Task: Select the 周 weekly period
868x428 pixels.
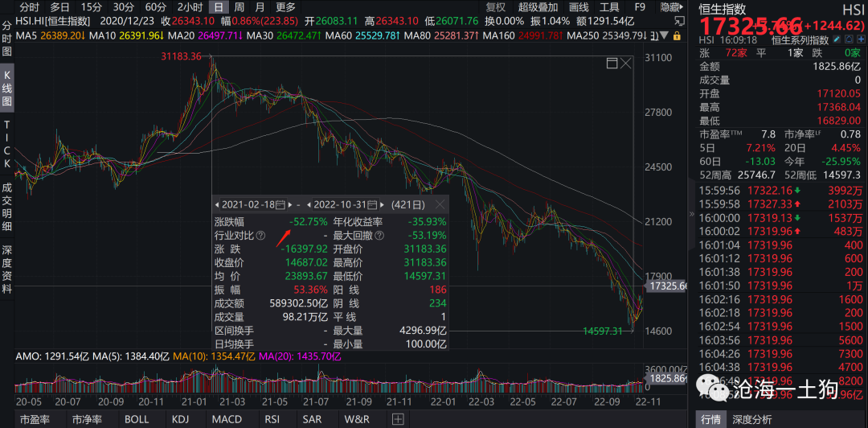Action: tap(239, 7)
